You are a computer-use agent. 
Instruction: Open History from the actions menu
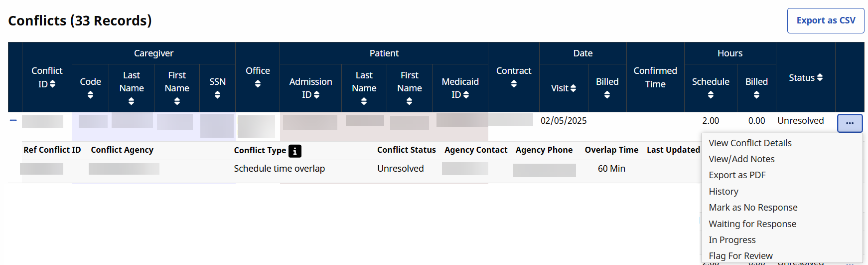(723, 192)
